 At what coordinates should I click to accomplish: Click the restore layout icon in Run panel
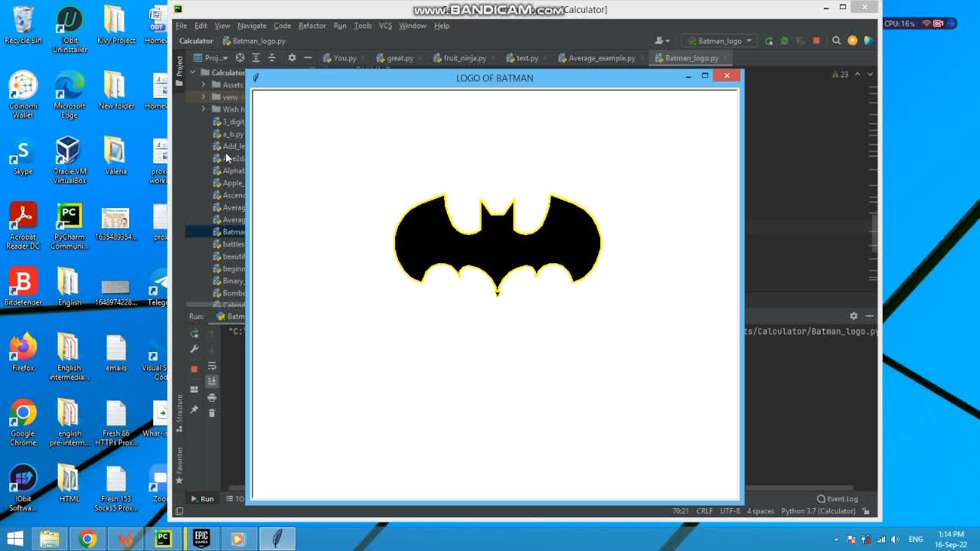click(x=194, y=390)
